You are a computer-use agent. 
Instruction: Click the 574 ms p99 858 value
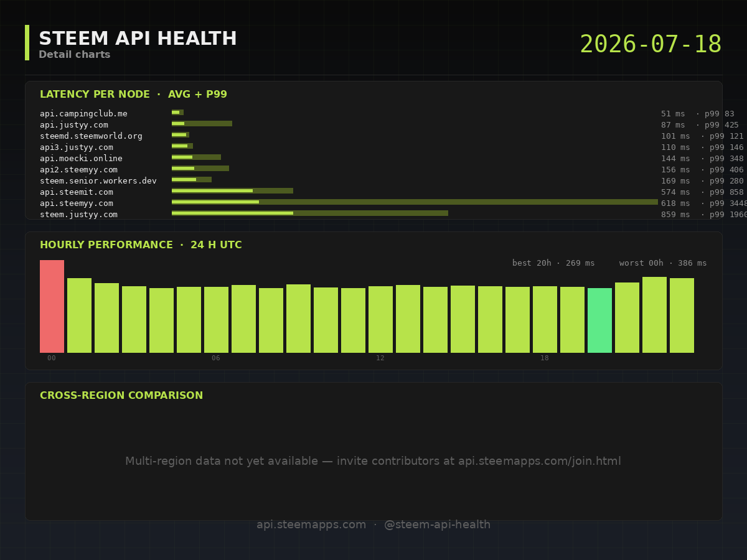[702, 192]
